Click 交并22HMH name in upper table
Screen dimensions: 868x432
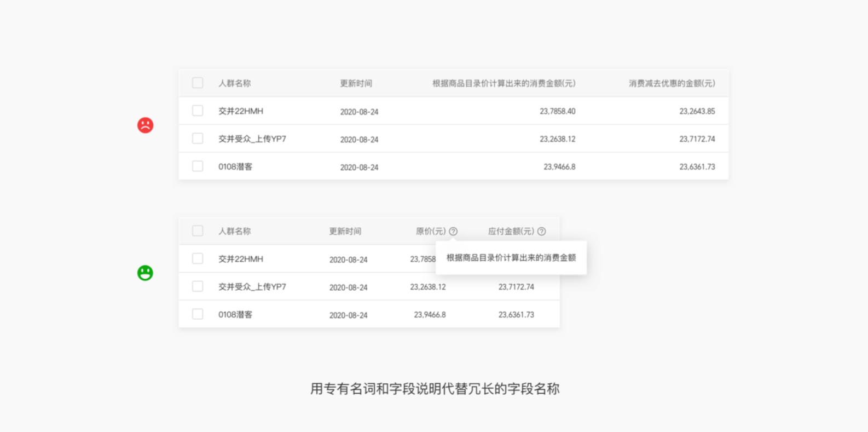241,111
